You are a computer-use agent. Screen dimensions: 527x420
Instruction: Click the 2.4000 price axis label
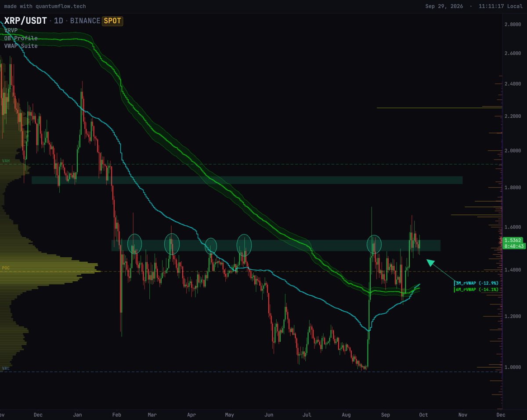coord(513,83)
